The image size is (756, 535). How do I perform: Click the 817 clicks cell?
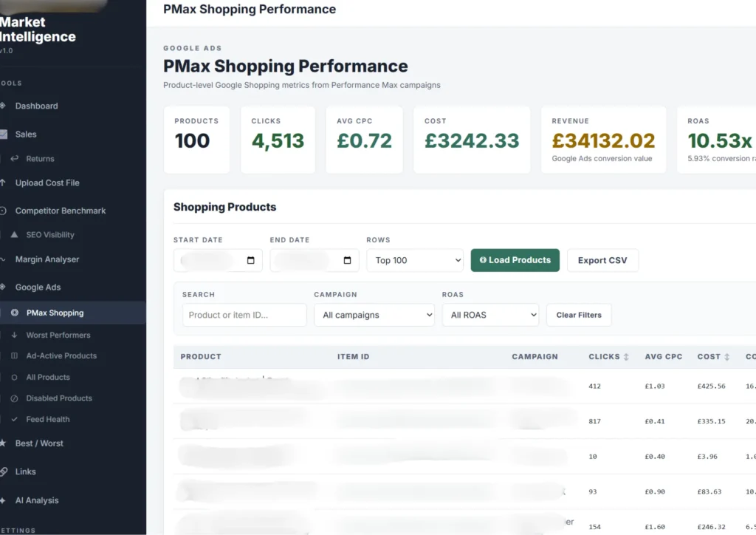(x=594, y=422)
